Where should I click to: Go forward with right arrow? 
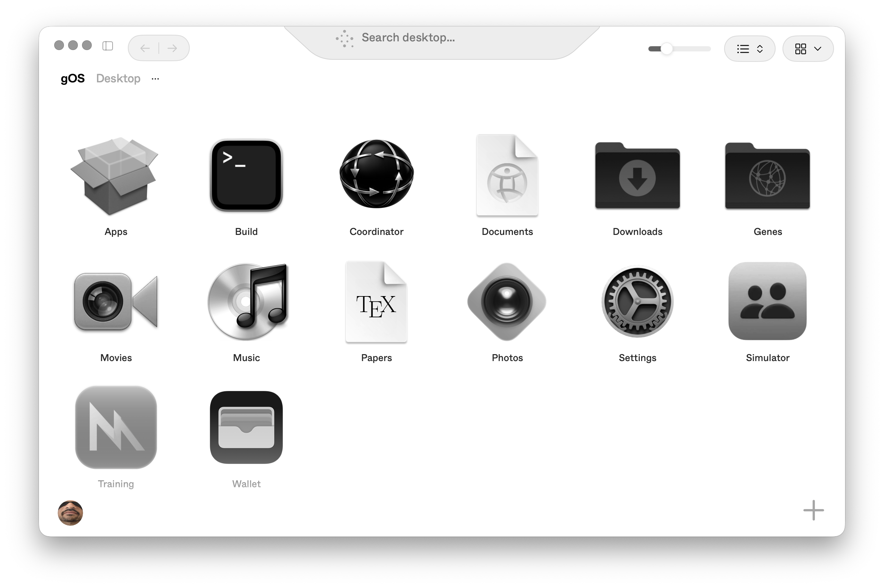point(172,48)
